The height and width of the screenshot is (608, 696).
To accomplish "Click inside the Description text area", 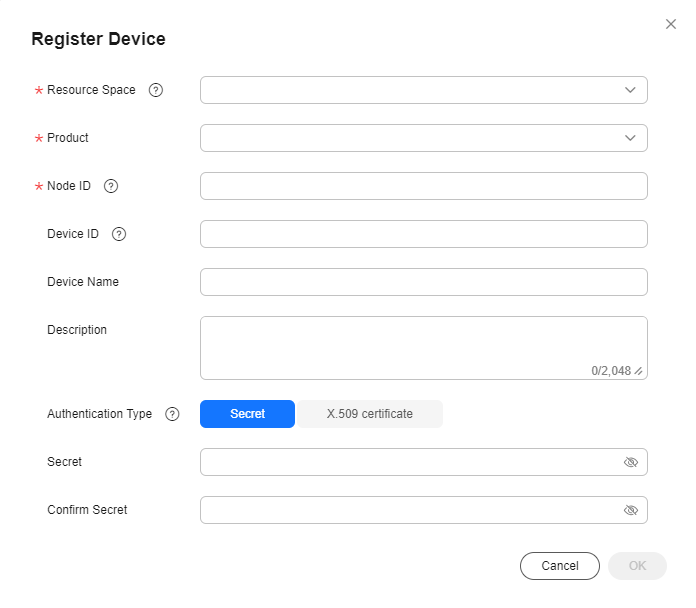I will coord(423,348).
